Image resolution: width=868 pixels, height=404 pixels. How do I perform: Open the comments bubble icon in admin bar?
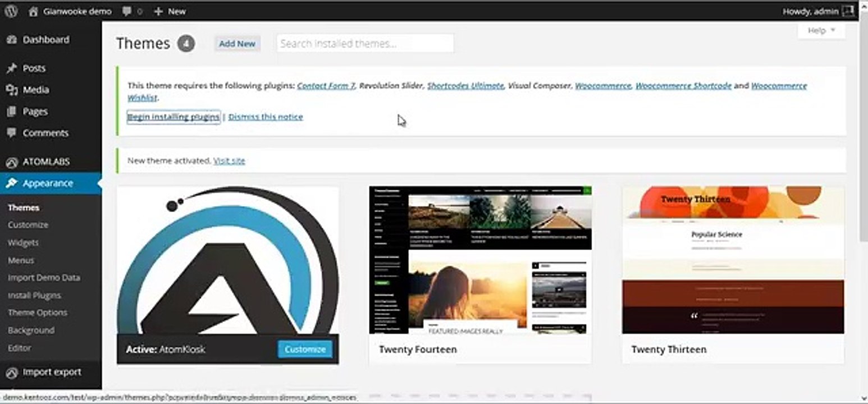click(127, 11)
